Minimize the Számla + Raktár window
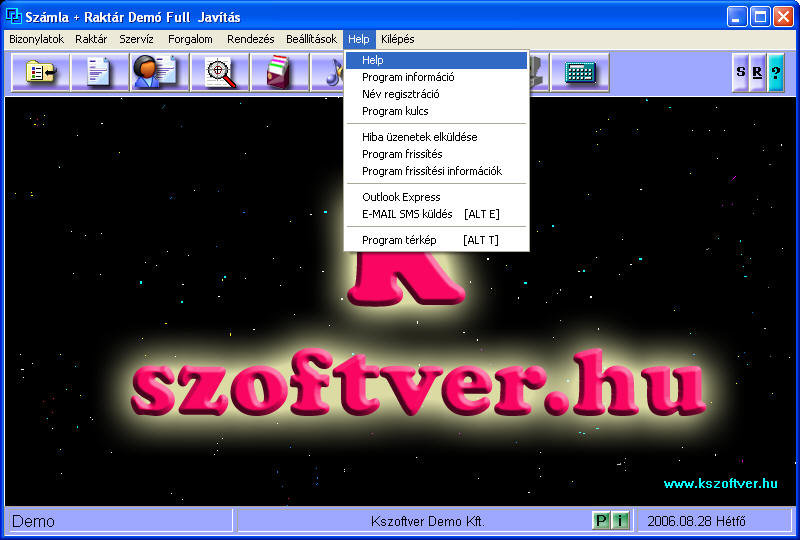 [x=736, y=17]
